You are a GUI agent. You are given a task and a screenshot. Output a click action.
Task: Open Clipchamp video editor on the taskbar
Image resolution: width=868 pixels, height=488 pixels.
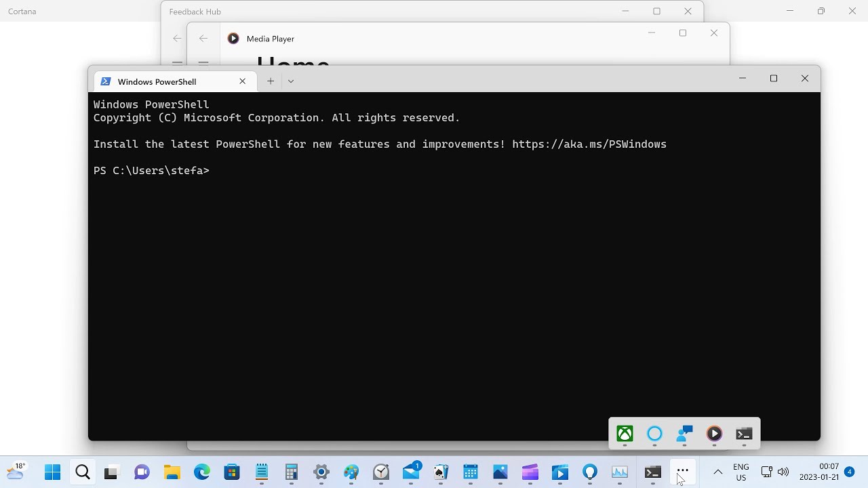point(530,472)
